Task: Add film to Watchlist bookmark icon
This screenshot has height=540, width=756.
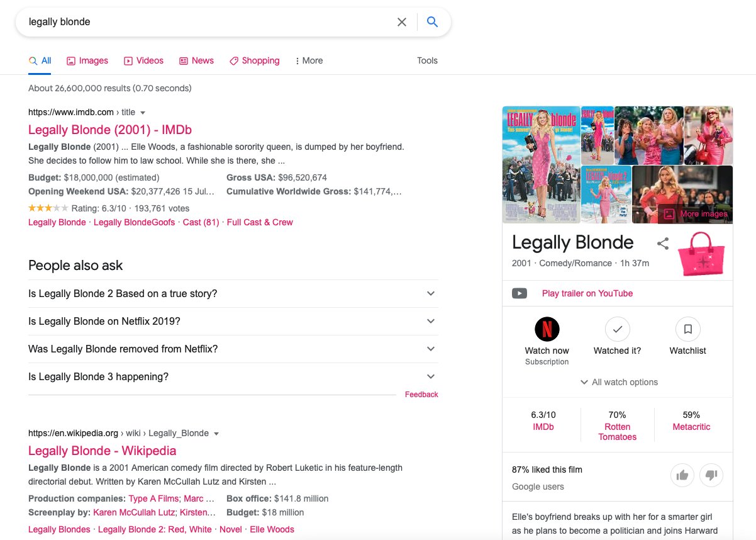Action: click(x=688, y=329)
